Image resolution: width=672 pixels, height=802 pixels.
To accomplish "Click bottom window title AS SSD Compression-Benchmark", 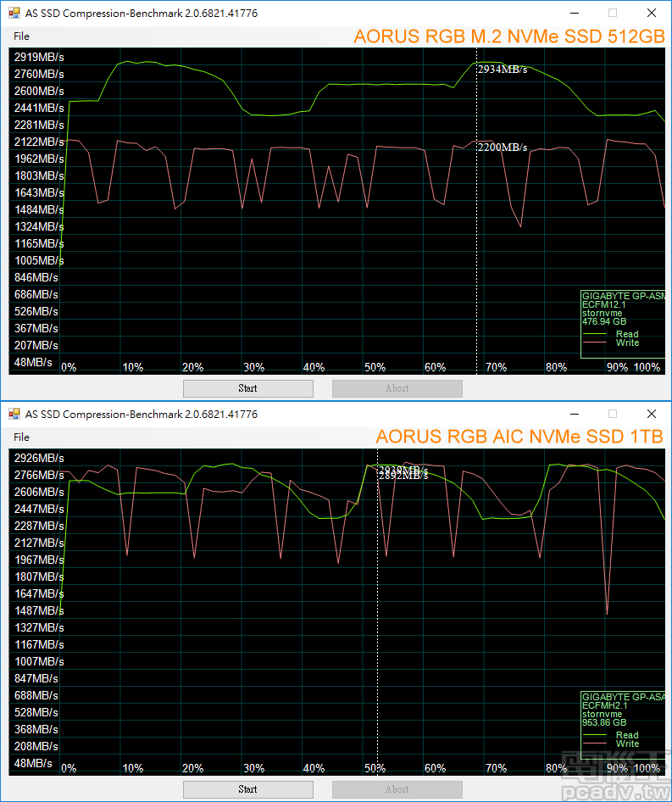I will click(142, 414).
